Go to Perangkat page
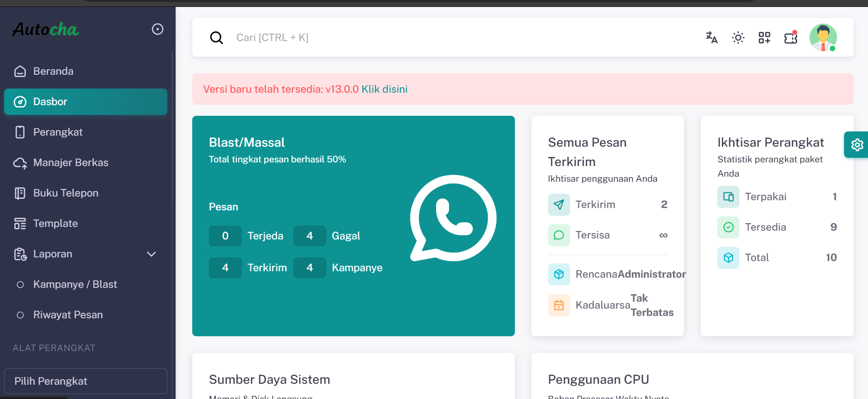 coord(86,132)
